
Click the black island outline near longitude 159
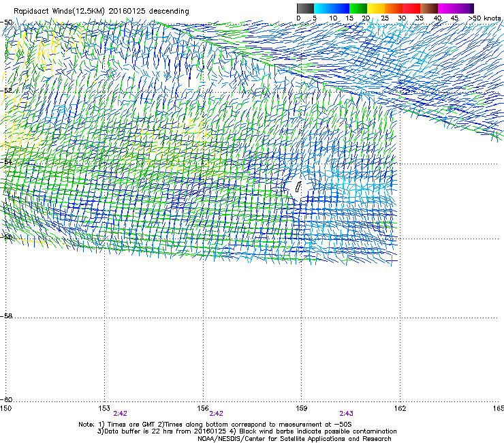click(298, 187)
